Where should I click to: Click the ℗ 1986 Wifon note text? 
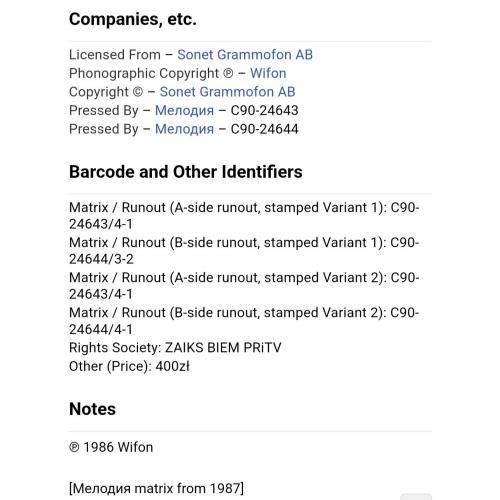tap(111, 447)
